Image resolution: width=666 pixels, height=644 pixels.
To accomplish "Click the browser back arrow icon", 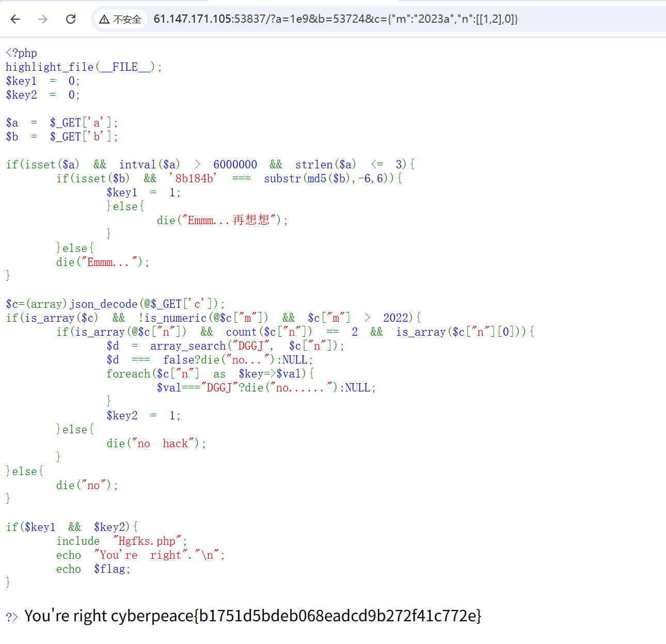I will (x=15, y=19).
